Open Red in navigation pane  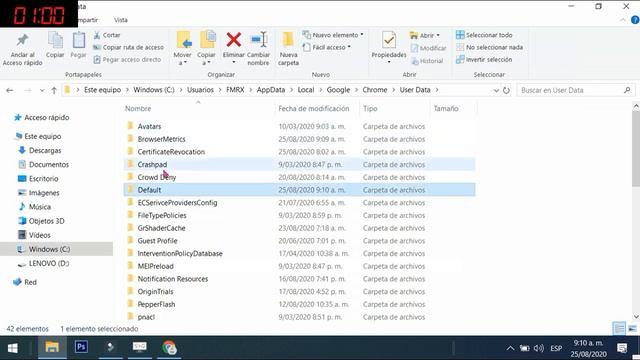point(30,282)
